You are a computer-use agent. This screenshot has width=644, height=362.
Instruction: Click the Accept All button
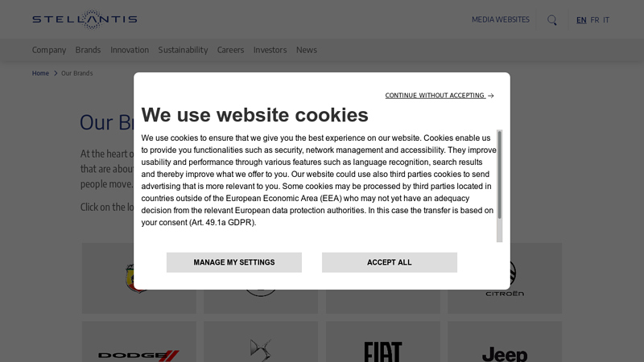pyautogui.click(x=390, y=262)
